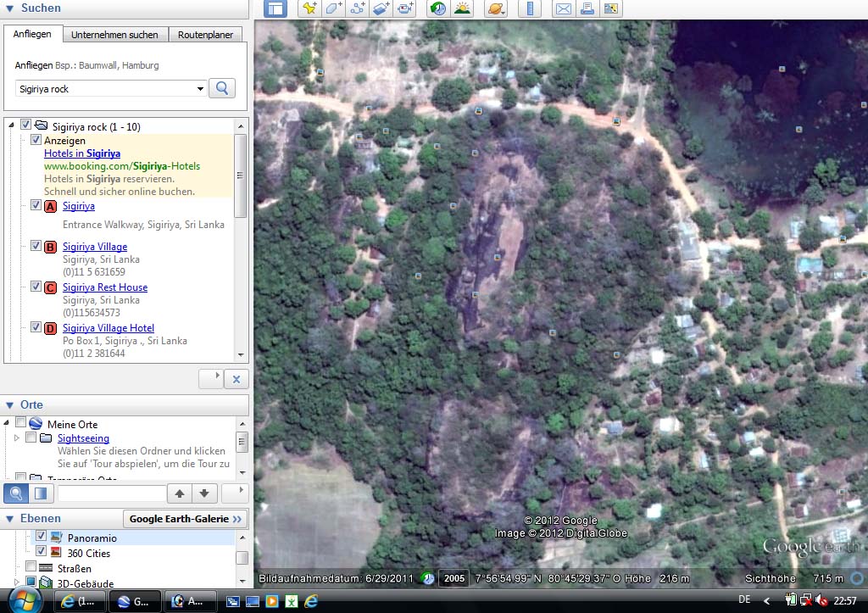This screenshot has width=868, height=613.
Task: Click the email envelope icon
Action: pyautogui.click(x=564, y=8)
